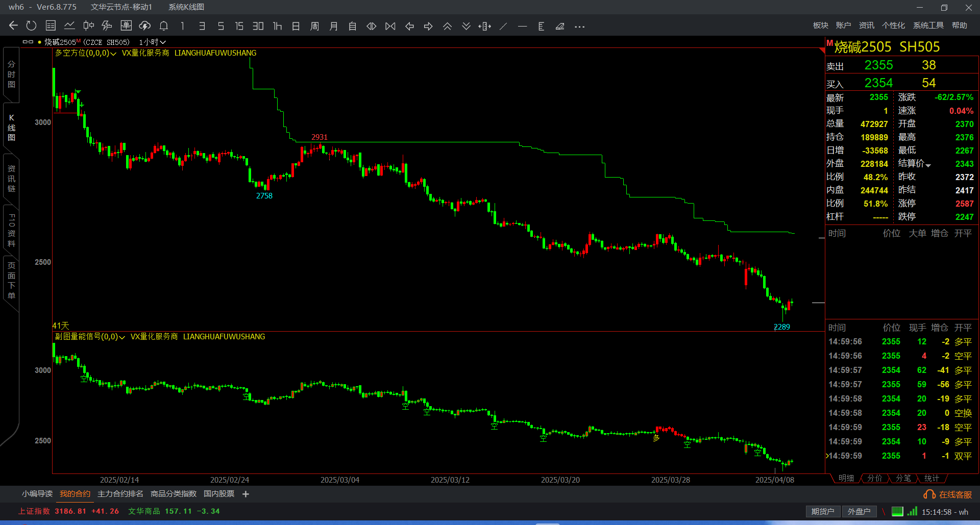Toggle the chart link icon beside 烧碱2505
The width and height of the screenshot is (980, 525).
[x=28, y=42]
